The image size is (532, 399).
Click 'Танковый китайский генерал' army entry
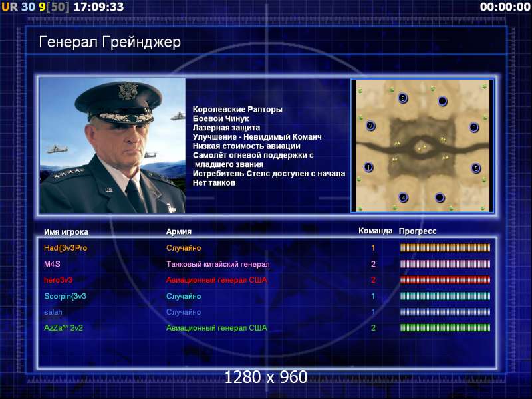[218, 264]
